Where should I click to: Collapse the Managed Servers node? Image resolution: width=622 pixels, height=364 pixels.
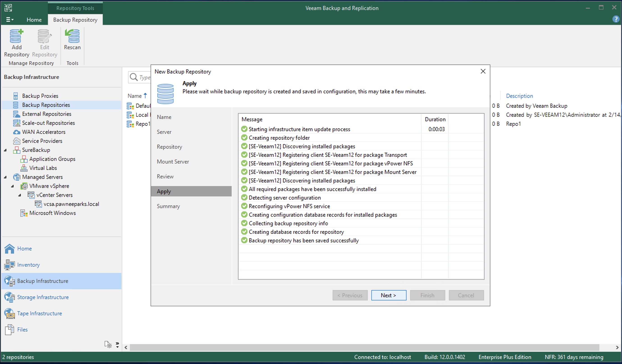pyautogui.click(x=5, y=177)
